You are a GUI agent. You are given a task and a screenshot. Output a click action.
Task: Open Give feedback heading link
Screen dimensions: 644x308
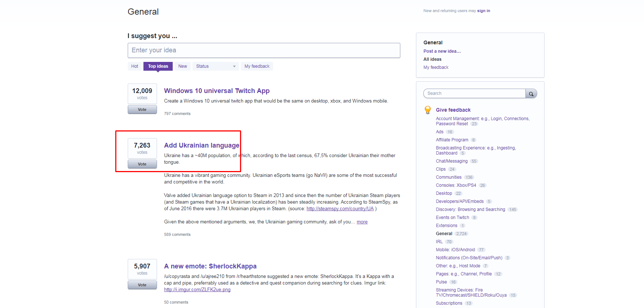pyautogui.click(x=453, y=110)
